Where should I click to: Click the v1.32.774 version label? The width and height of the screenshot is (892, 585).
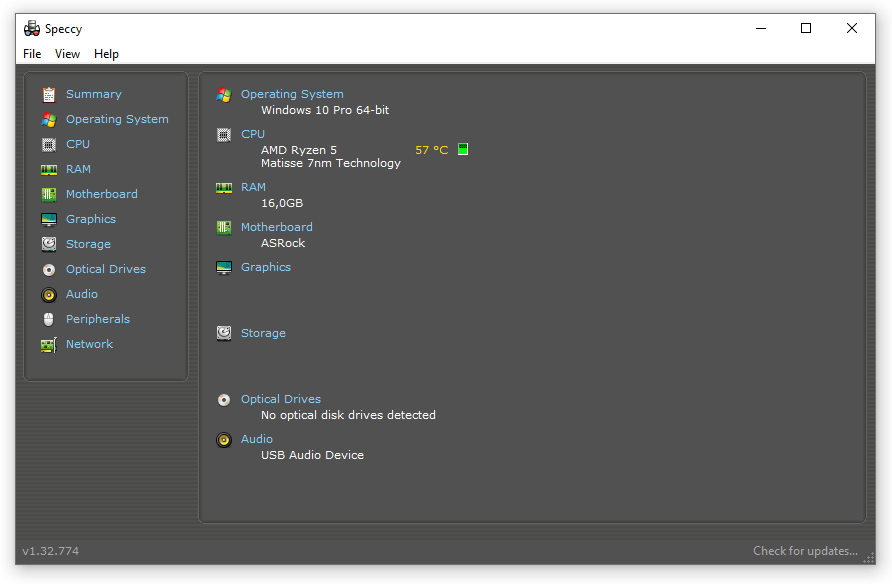pos(51,551)
